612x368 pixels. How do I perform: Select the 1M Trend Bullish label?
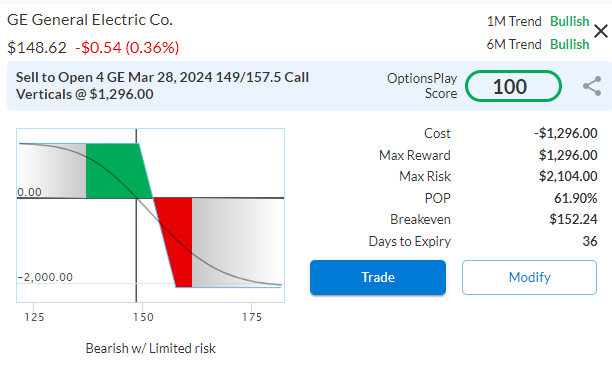point(569,21)
